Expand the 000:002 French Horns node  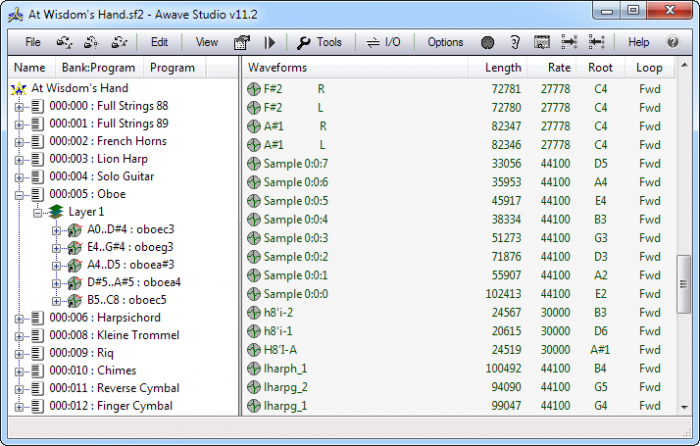point(19,141)
